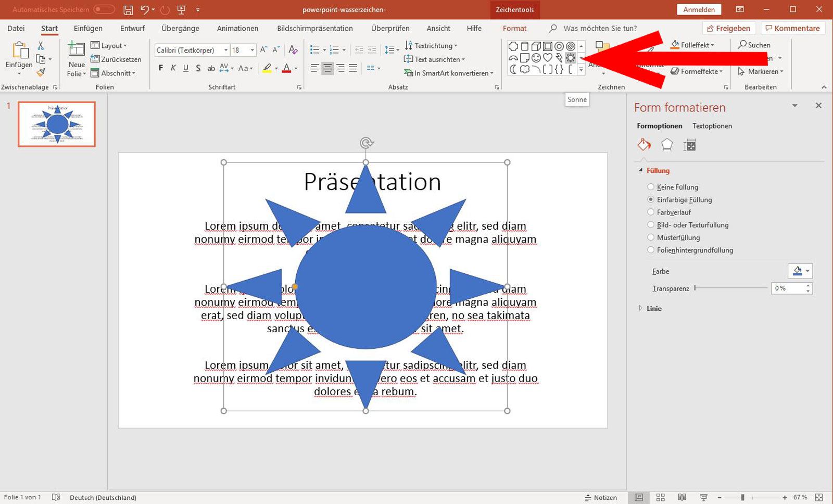Switch to the Effekte pane in Form formatieren
Viewport: 833px width, 504px height.
click(x=667, y=145)
